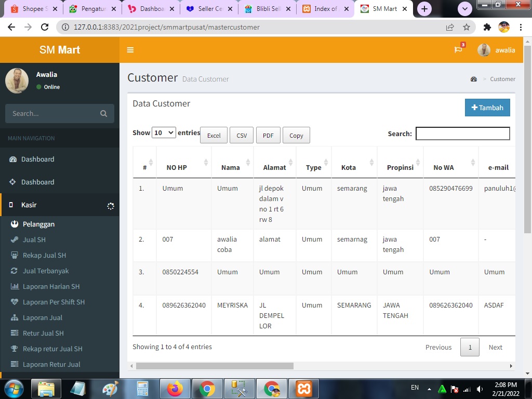The height and width of the screenshot is (399, 532).
Task: Sort table by the Kota column
Action: (349, 167)
